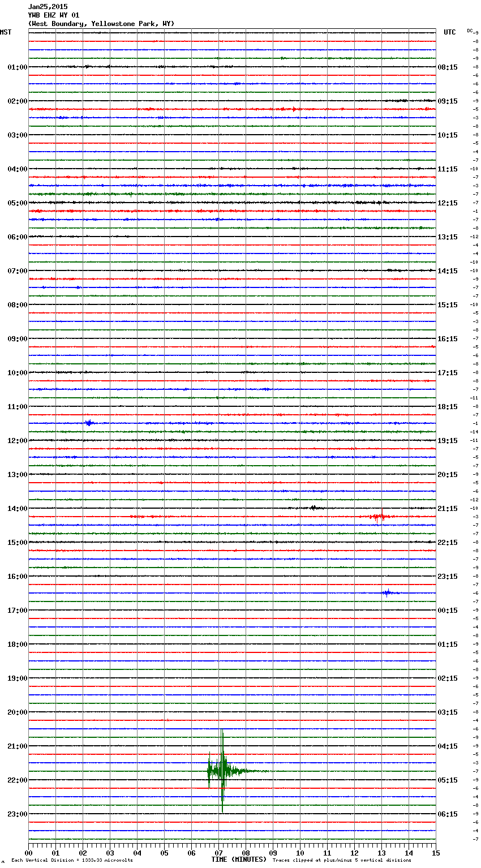The height and width of the screenshot is (868, 481).
Task: Select the '06:00' MST time label
Action: pyautogui.click(x=18, y=237)
